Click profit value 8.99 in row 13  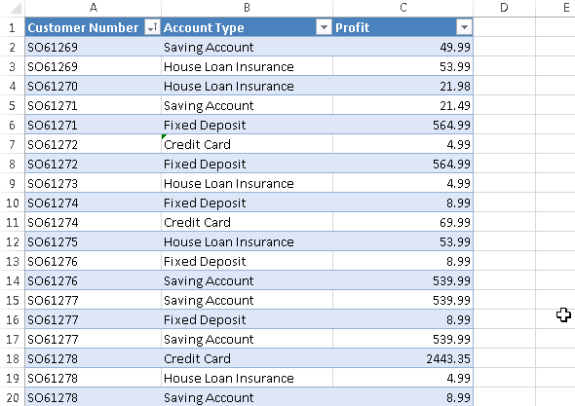(x=403, y=261)
